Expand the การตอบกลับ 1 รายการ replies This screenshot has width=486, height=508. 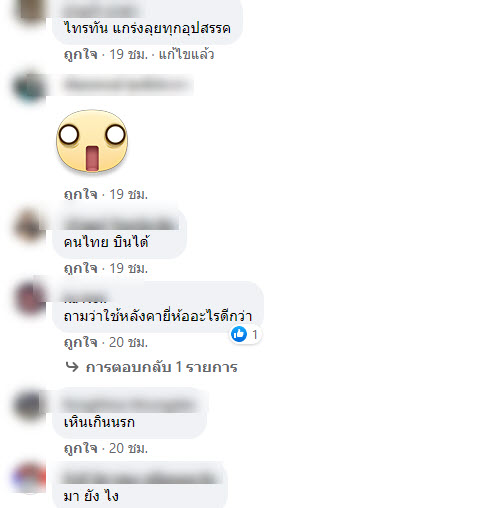point(161,367)
